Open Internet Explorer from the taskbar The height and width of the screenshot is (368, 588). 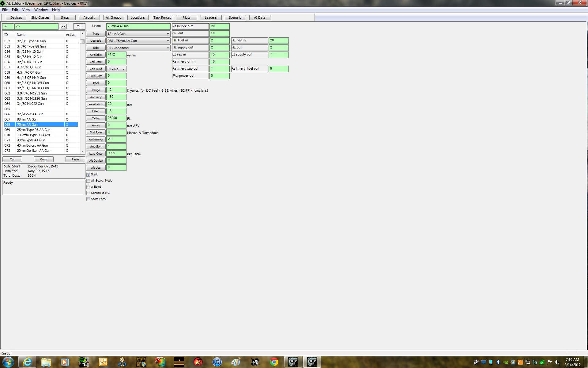pyautogui.click(x=27, y=362)
